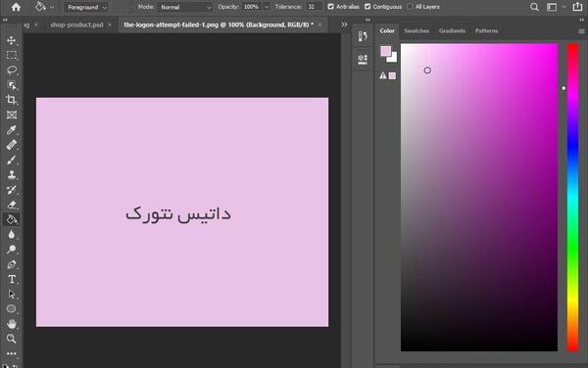Image resolution: width=588 pixels, height=368 pixels.
Task: Click the in-gamut replacement color square
Action: (x=392, y=76)
